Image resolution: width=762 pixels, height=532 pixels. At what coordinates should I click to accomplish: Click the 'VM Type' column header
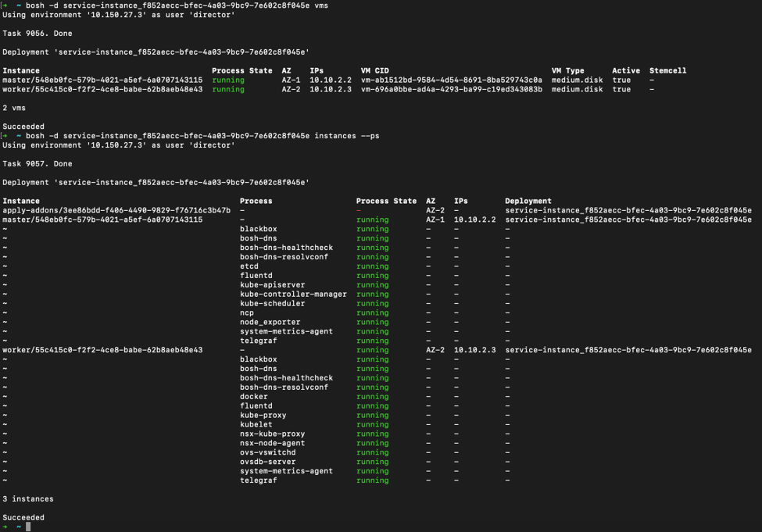pyautogui.click(x=567, y=70)
